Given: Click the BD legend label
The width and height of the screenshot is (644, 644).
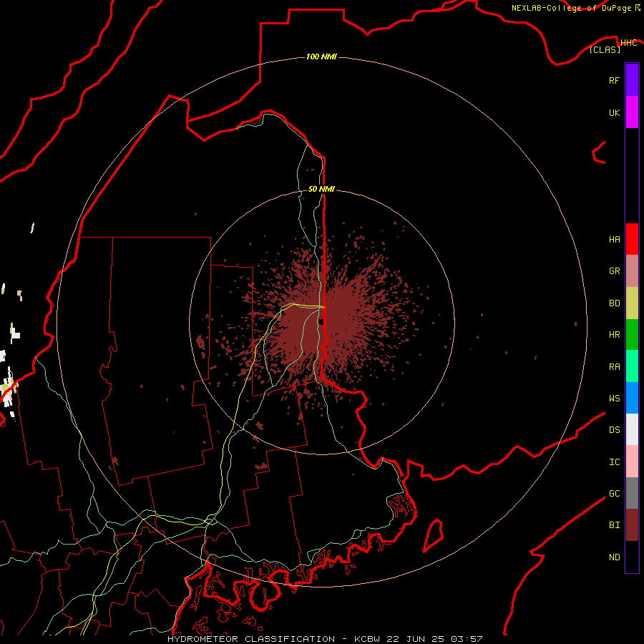Looking at the screenshot, I should [x=614, y=303].
